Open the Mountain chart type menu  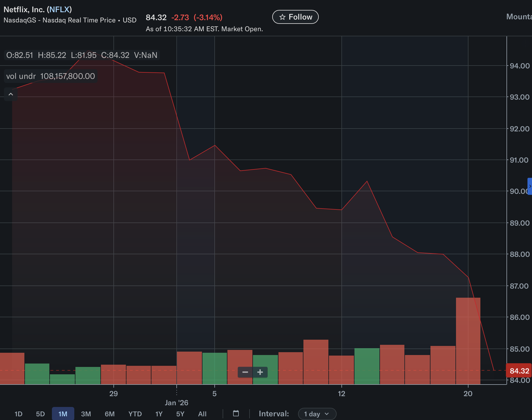point(519,17)
